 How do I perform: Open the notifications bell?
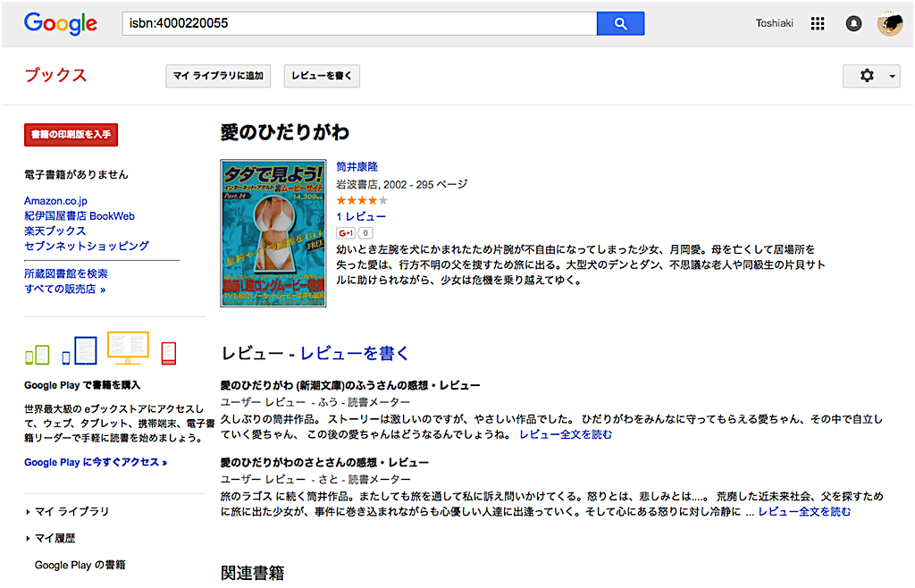coord(853,23)
